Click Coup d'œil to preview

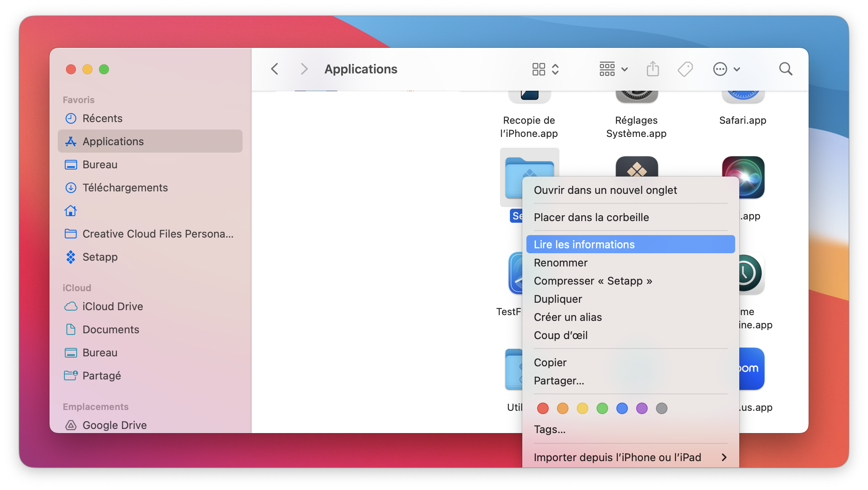[561, 335]
